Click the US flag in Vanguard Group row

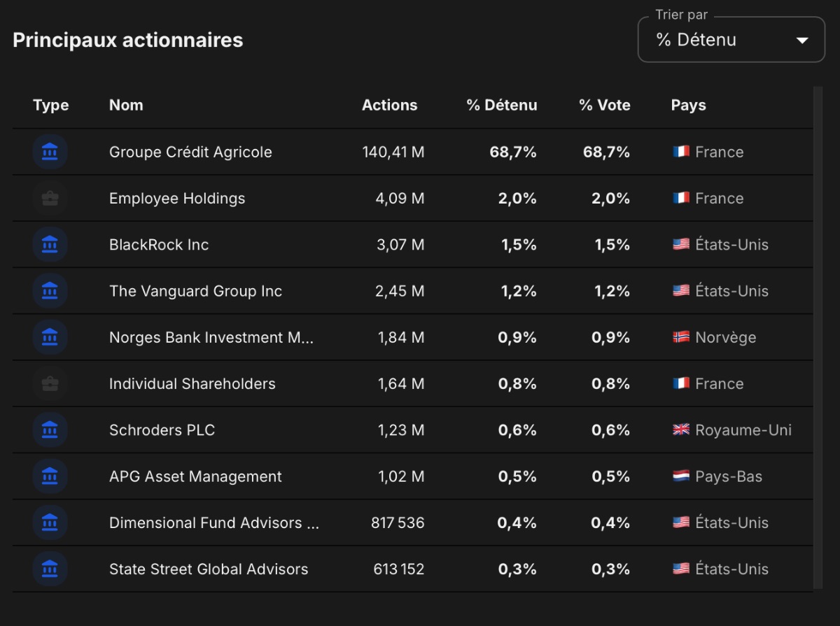point(681,291)
